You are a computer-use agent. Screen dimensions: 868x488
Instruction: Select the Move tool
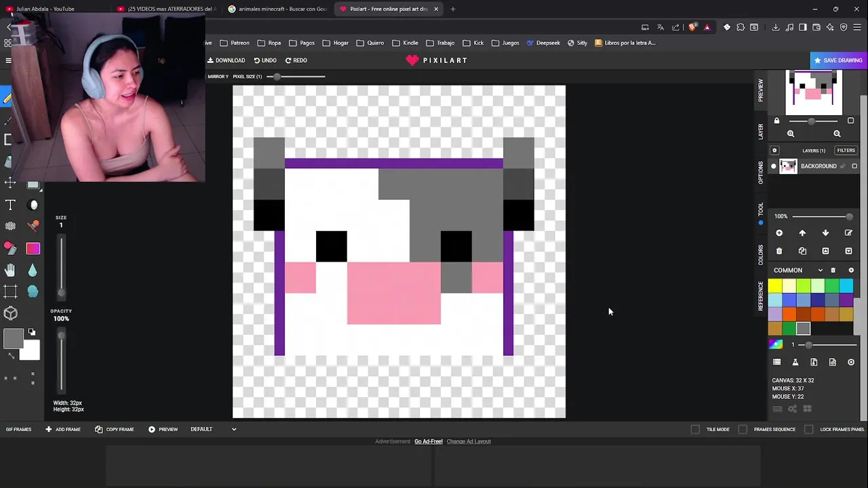(x=10, y=183)
